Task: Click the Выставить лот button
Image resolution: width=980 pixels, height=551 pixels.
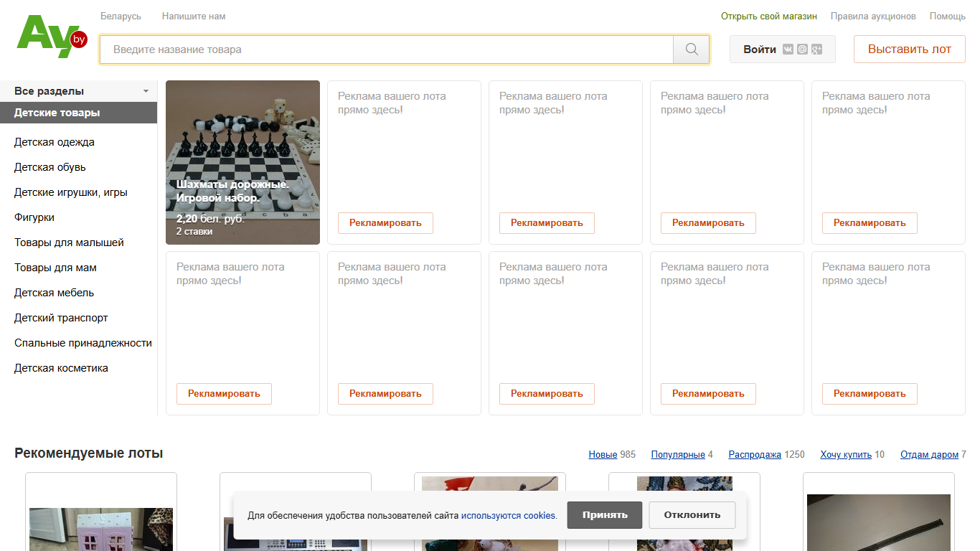Action: pyautogui.click(x=910, y=50)
